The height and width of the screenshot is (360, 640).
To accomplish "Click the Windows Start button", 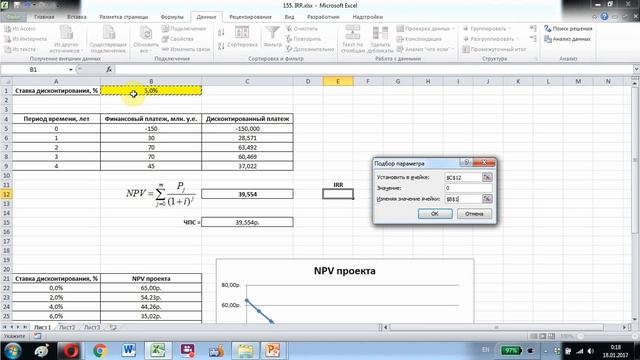I will (x=13, y=351).
